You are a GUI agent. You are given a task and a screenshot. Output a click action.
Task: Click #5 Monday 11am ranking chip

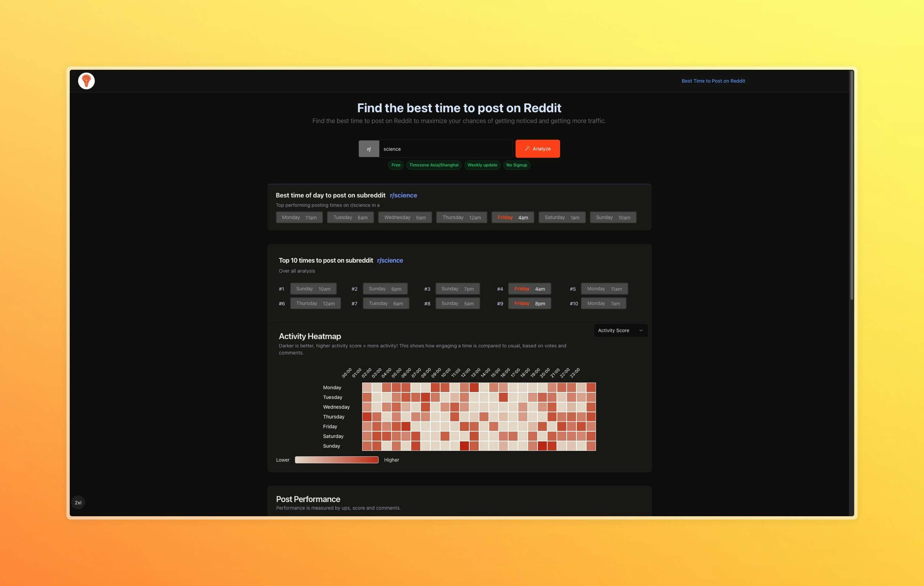tap(604, 289)
